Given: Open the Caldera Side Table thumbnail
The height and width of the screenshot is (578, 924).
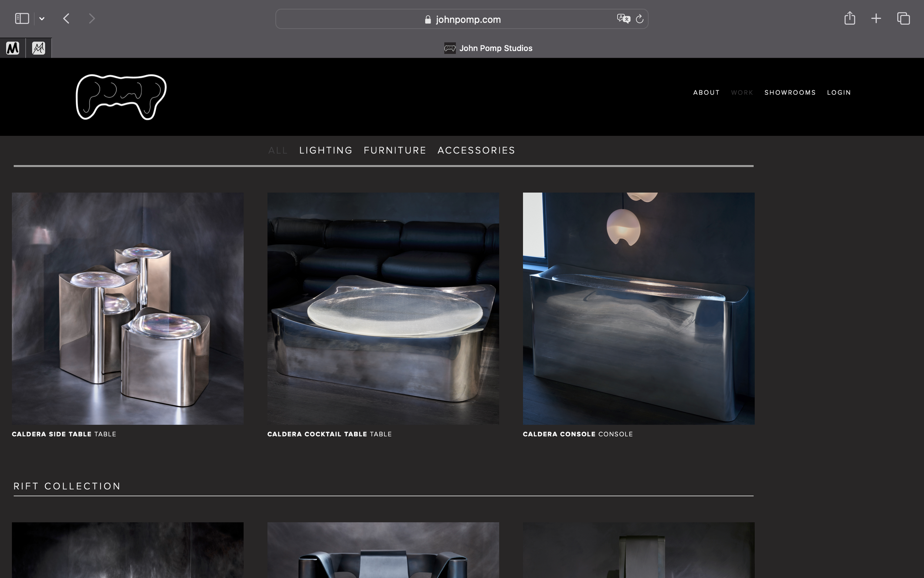Looking at the screenshot, I should [128, 308].
